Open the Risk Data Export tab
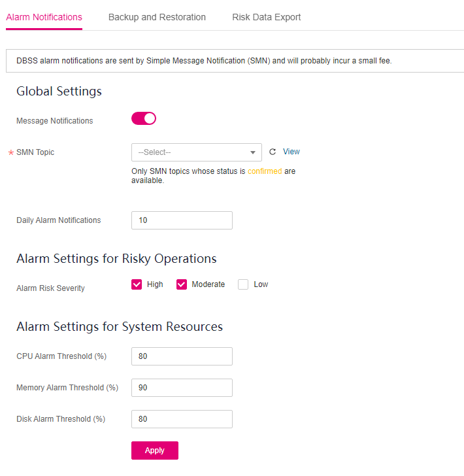 (x=266, y=17)
